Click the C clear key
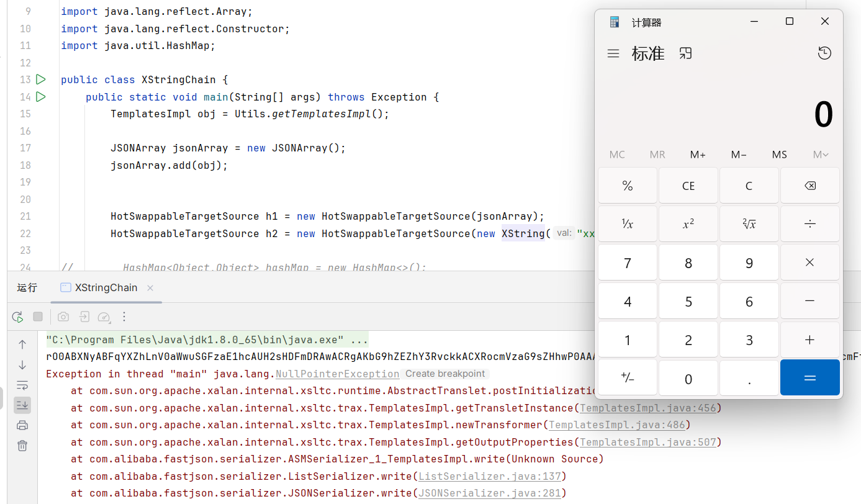 click(x=749, y=186)
